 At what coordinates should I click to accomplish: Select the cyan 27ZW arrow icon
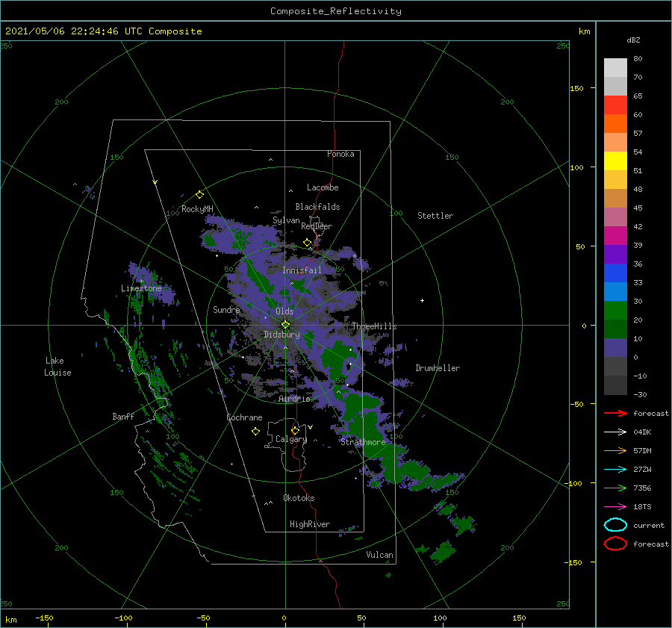click(x=615, y=470)
